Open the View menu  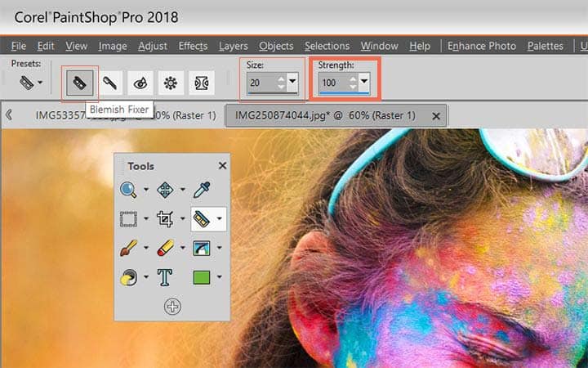tap(77, 46)
